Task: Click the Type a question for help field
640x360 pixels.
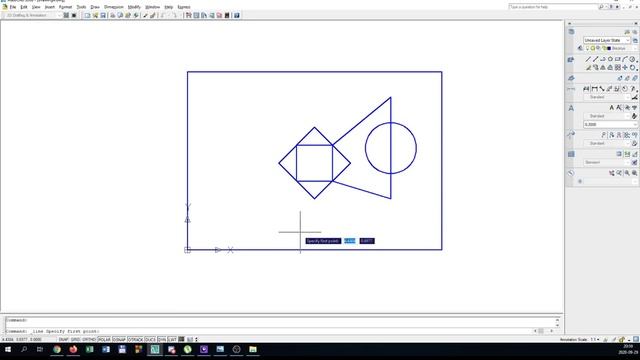Action: [x=553, y=7]
